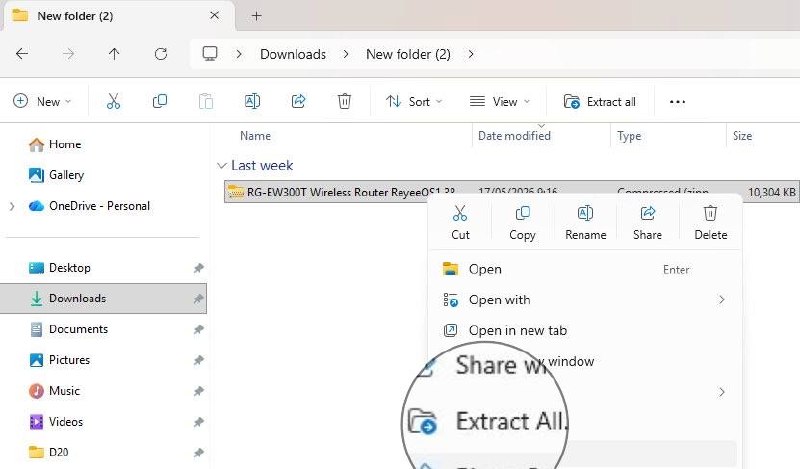The height and width of the screenshot is (469, 800).
Task: Click Rename in the context menu
Action: point(585,222)
